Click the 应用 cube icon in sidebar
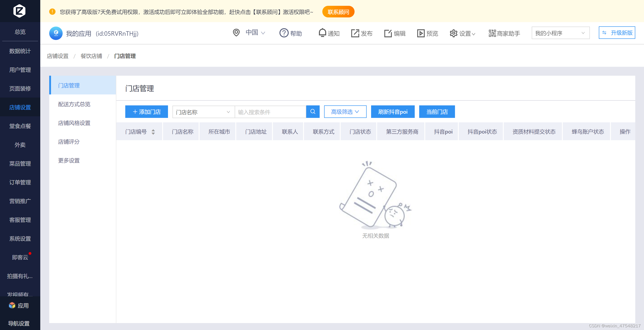The height and width of the screenshot is (330, 644). (12, 305)
